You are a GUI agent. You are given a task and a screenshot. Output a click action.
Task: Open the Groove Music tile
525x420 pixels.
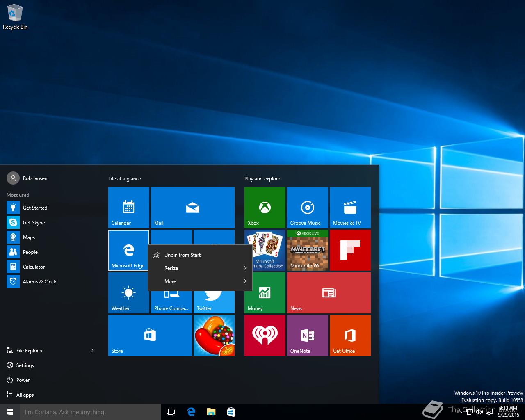pos(308,208)
